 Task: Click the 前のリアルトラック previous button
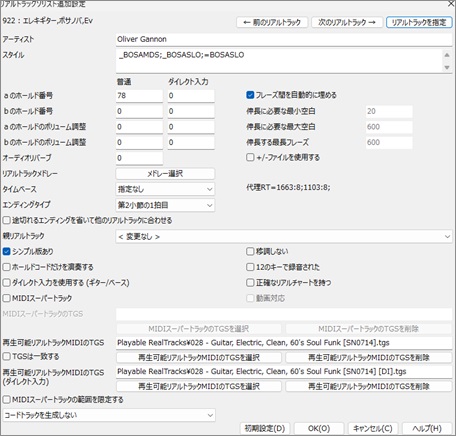[x=272, y=22]
